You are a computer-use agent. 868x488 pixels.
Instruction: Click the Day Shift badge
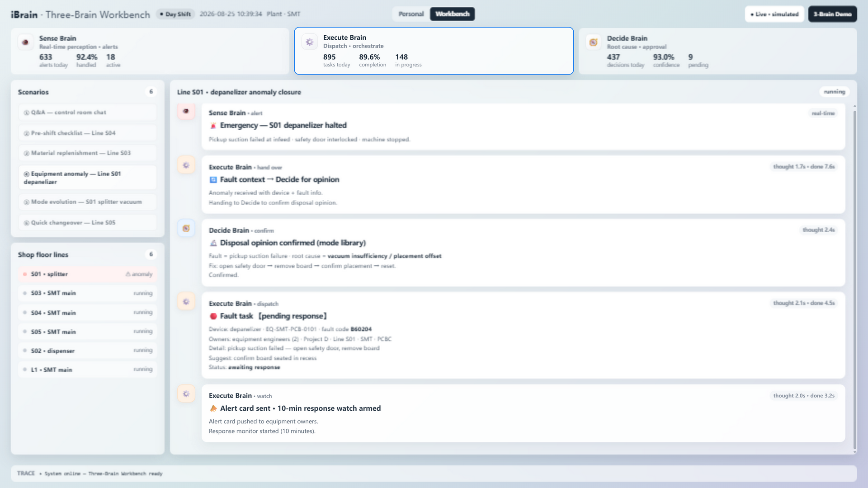[x=175, y=14]
